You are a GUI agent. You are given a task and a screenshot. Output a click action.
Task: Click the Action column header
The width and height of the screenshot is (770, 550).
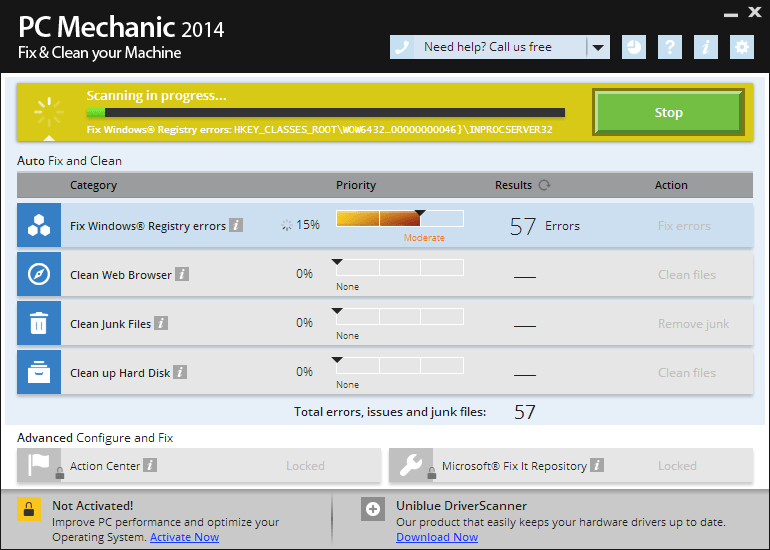coord(671,185)
